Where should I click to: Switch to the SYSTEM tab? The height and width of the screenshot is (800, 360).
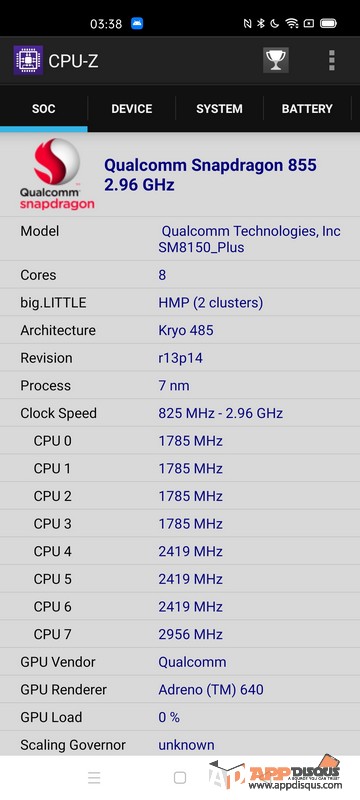[x=219, y=109]
